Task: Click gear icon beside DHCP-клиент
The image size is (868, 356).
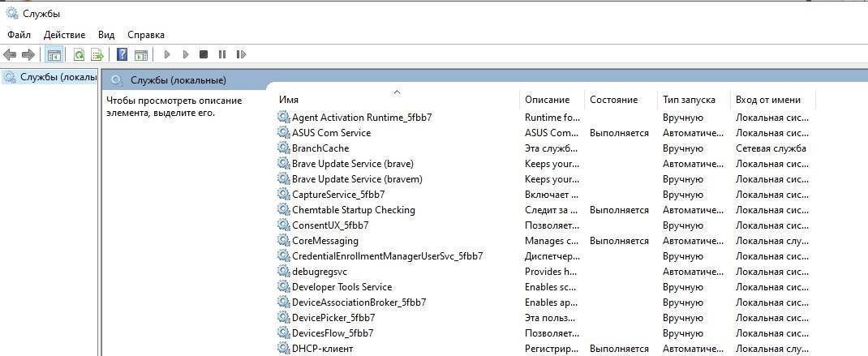Action: pyautogui.click(x=283, y=349)
